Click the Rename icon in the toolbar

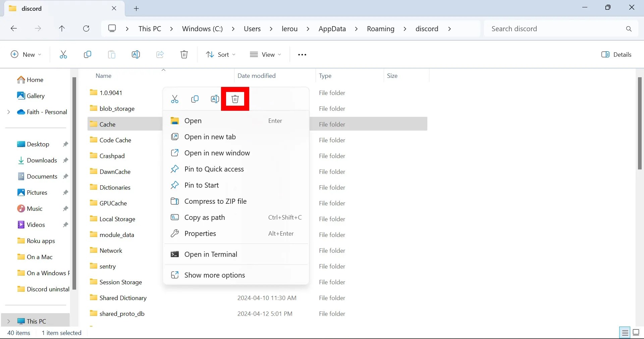click(x=136, y=54)
